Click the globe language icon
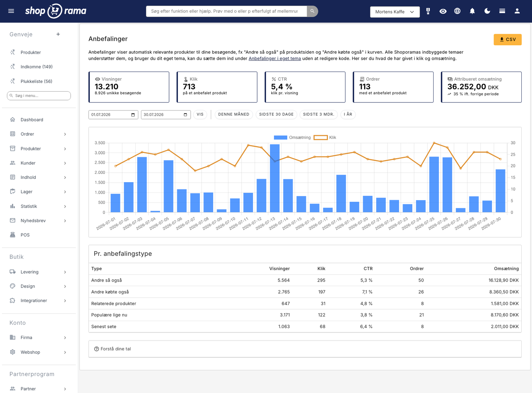This screenshot has width=532, height=393. 458,11
